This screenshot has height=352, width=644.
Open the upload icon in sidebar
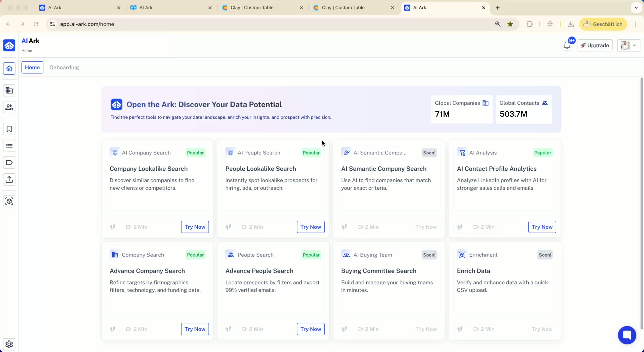[x=9, y=179]
